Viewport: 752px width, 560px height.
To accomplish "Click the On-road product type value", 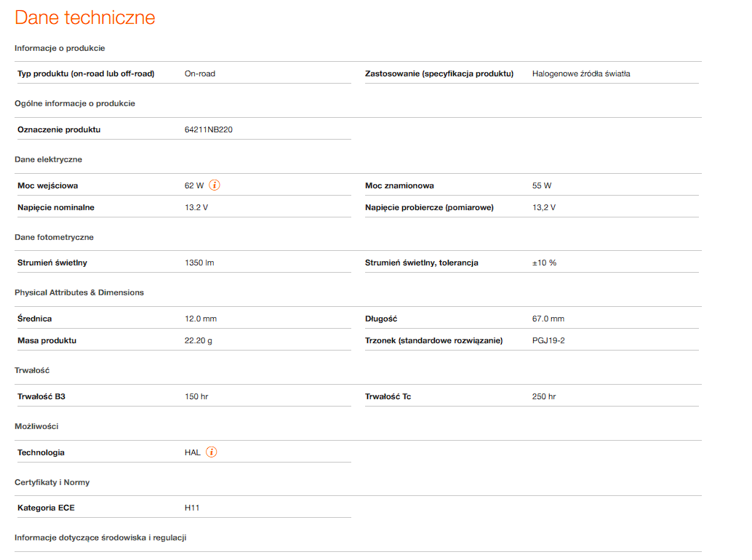I will tap(200, 73).
